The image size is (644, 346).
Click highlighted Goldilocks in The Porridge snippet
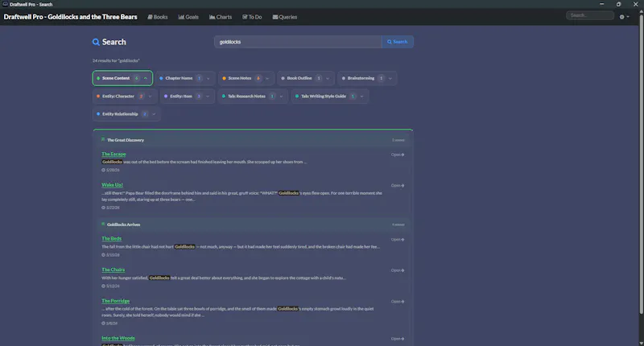[288, 309]
